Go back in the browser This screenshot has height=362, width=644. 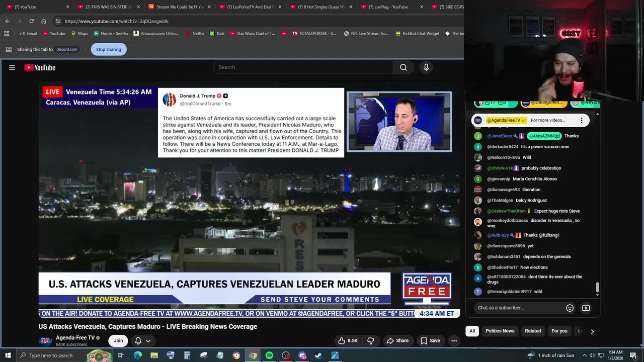coord(7,21)
